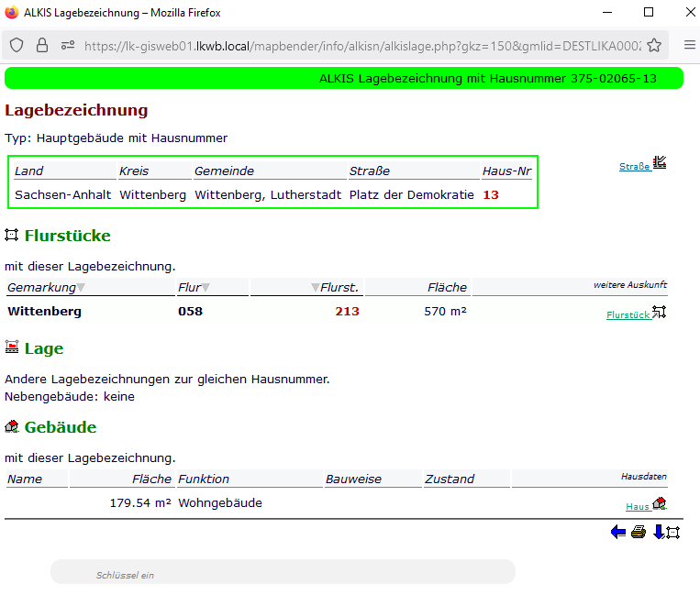This screenshot has height=595, width=700.
Task: Click the Schlüssel ein toggle bar
Action: click(283, 572)
